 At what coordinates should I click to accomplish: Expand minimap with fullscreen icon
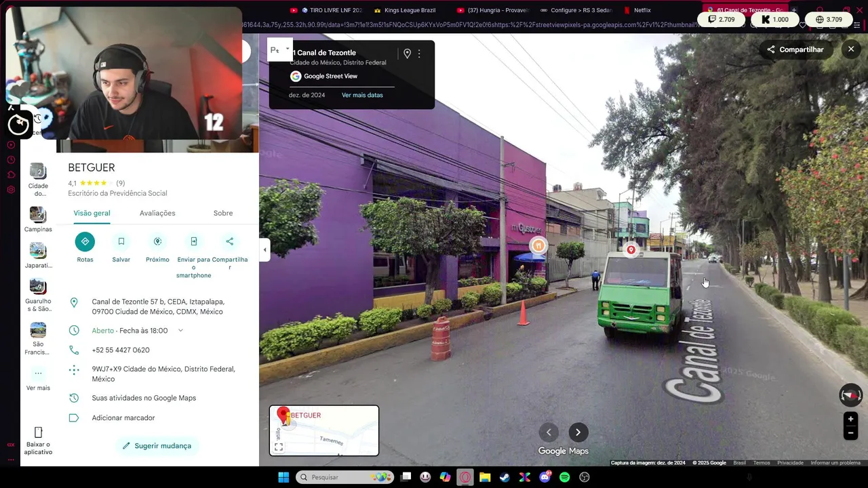tap(279, 447)
